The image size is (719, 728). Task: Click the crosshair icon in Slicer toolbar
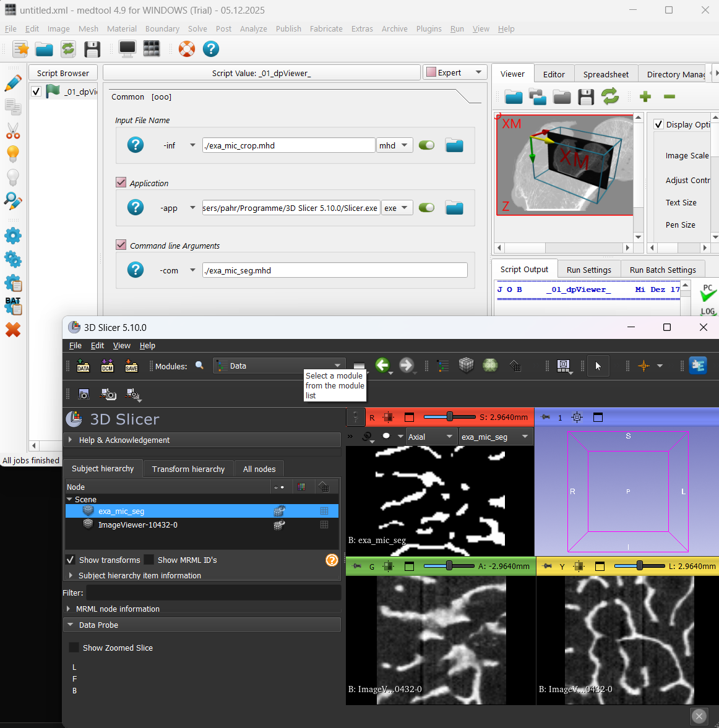pos(644,366)
